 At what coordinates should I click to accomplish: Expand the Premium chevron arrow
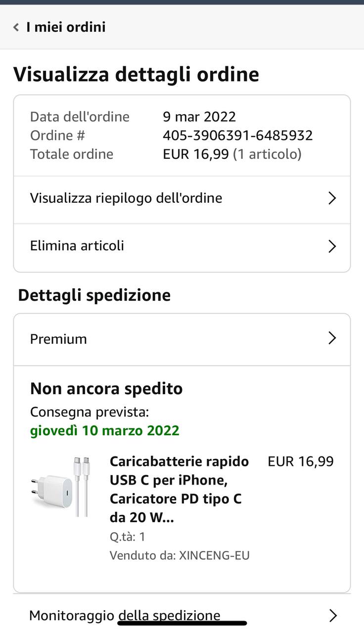click(x=332, y=338)
